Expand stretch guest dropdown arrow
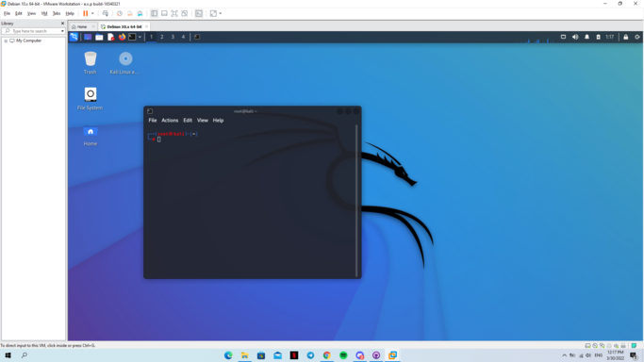 coord(221,13)
